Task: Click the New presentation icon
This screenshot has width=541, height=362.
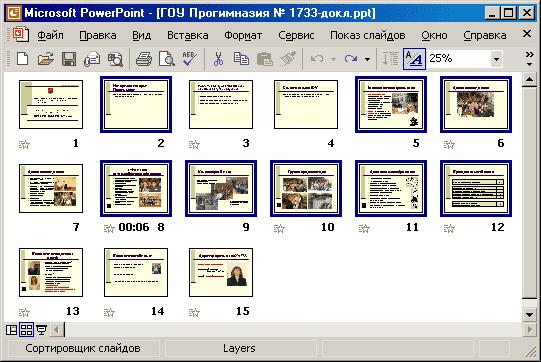Action: tap(23, 59)
